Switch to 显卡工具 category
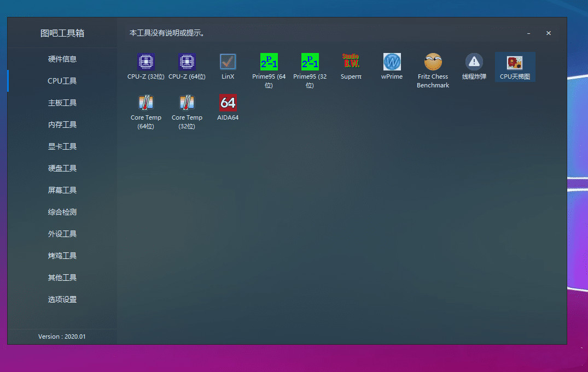Image resolution: width=588 pixels, height=372 pixels. coord(62,146)
